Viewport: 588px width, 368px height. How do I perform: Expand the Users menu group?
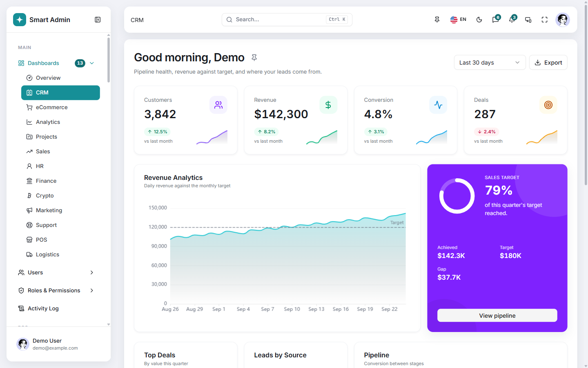(56, 272)
